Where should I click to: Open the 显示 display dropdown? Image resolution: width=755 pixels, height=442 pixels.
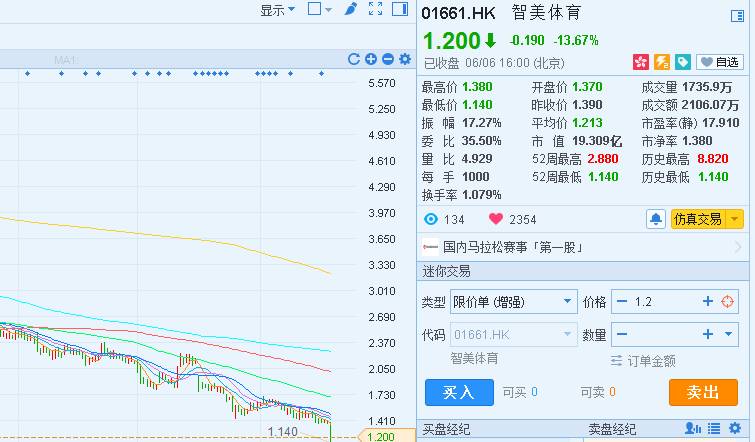278,10
